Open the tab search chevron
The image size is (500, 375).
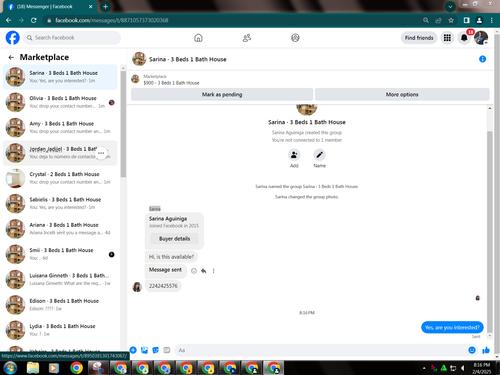click(x=450, y=6)
